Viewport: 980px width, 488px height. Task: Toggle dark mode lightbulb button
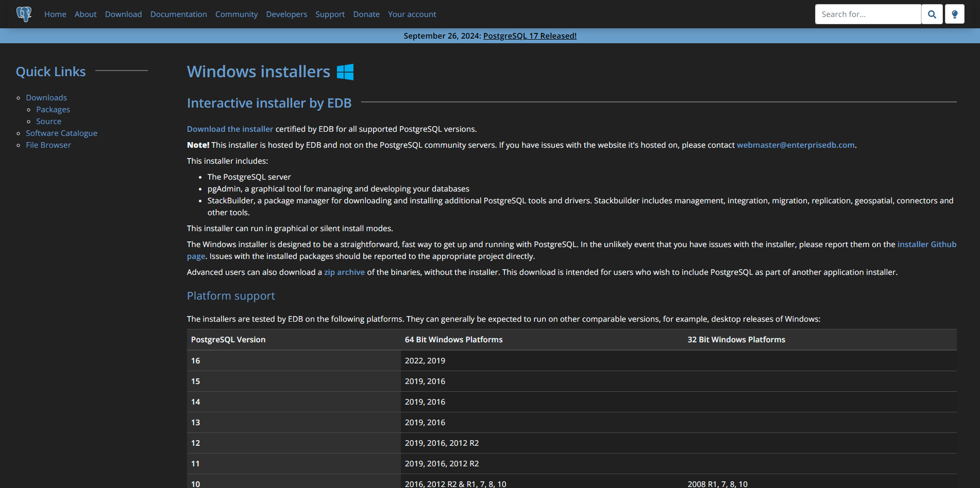[x=955, y=14]
